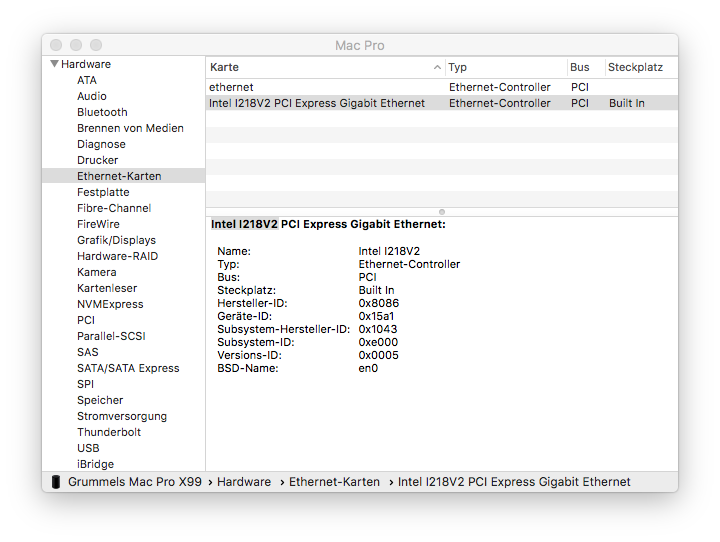Select FireWire in sidebar

[98, 224]
